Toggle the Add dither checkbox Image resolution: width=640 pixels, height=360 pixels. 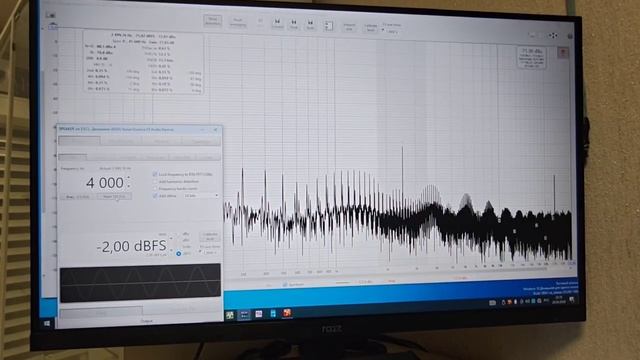point(155,196)
